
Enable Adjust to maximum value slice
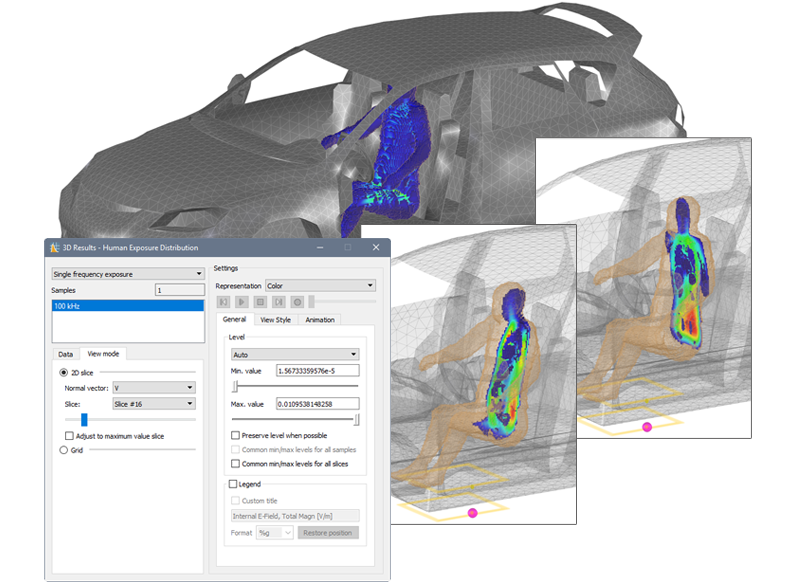point(69,436)
